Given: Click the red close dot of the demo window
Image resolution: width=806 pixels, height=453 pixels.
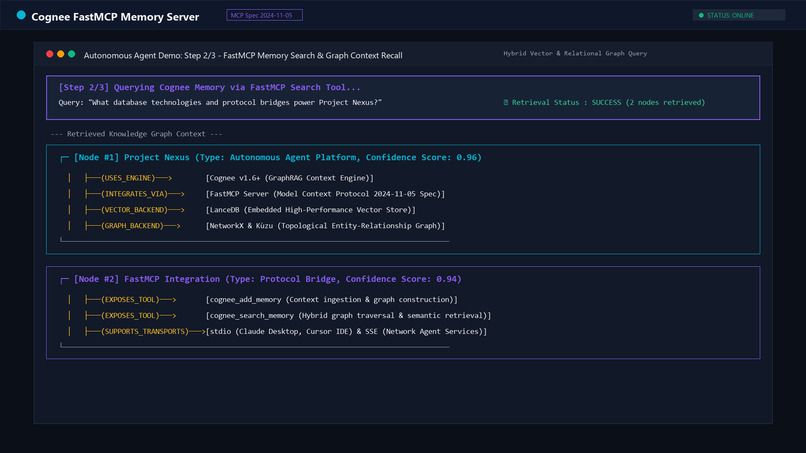Looking at the screenshot, I should pyautogui.click(x=49, y=54).
